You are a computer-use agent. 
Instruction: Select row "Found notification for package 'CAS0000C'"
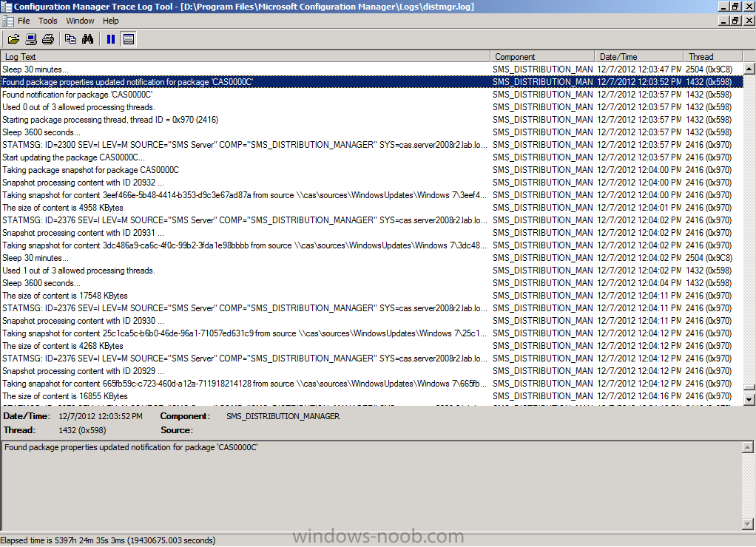tap(372, 95)
